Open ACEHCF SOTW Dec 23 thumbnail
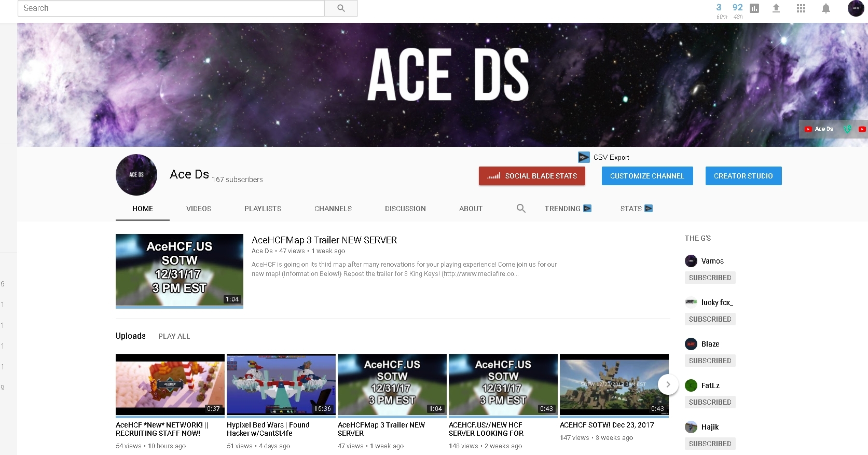Screen dimensions: 868x455 [x=614, y=385]
